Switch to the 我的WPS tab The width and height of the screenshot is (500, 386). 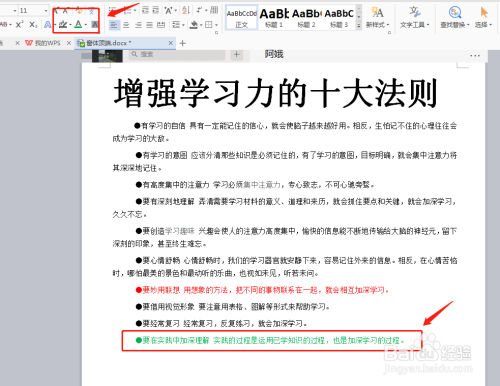point(43,43)
